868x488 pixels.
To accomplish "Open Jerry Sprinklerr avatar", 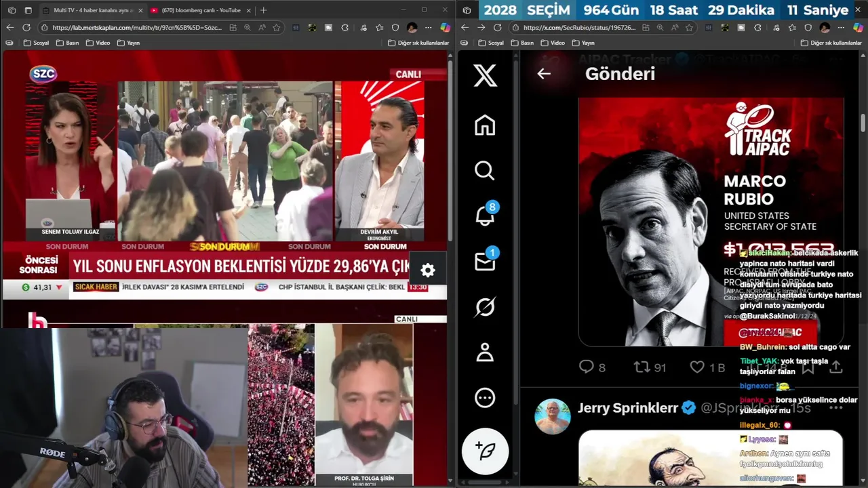I will coord(553,416).
